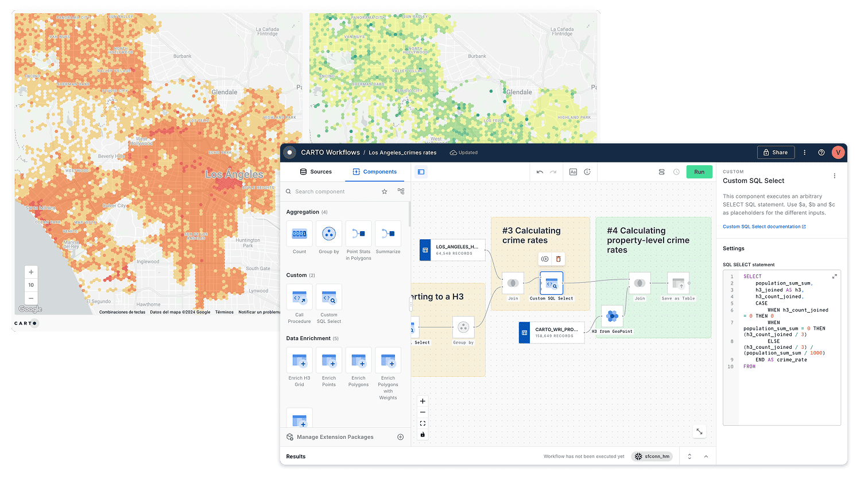
Task: Pick the Enrich H3 Grid component
Action: (x=299, y=360)
